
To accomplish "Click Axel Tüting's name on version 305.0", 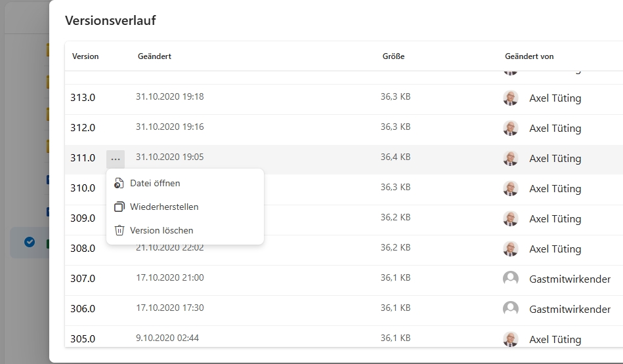I will coord(555,339).
